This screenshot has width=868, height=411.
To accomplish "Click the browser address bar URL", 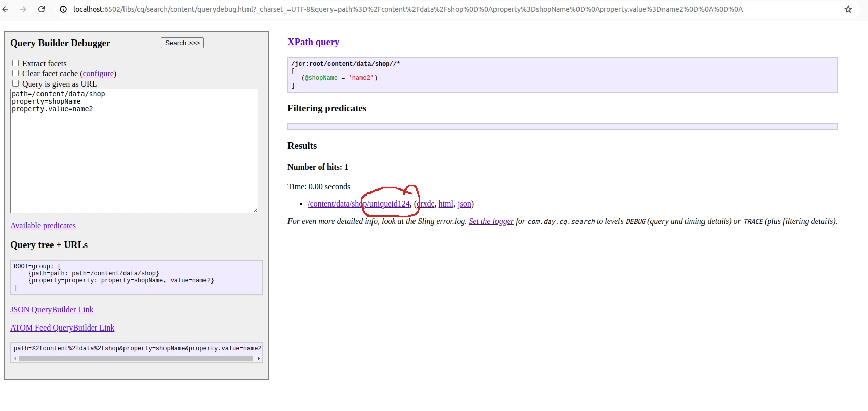I will (x=408, y=9).
